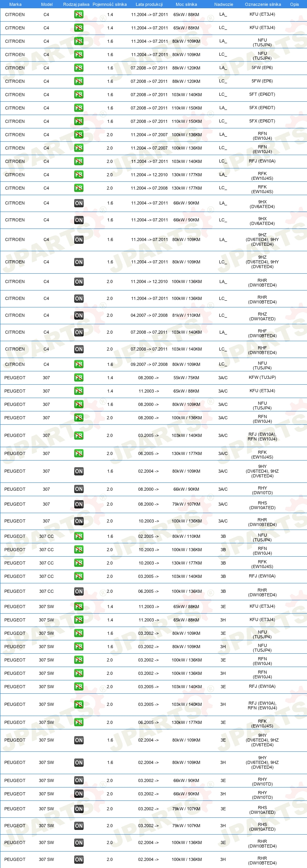Viewport: 307px width, 868px height.
Task: Click the power value 81kW / 110KM
Action: pos(186,316)
